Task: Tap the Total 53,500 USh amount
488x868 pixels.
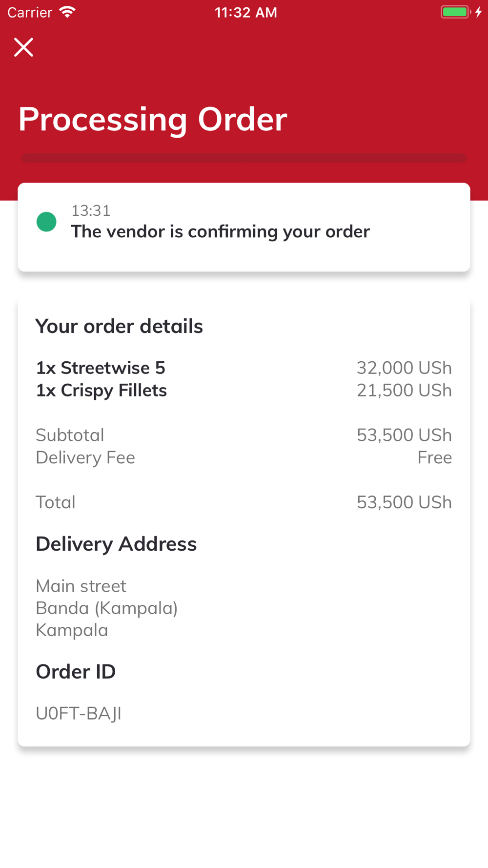Action: (404, 502)
